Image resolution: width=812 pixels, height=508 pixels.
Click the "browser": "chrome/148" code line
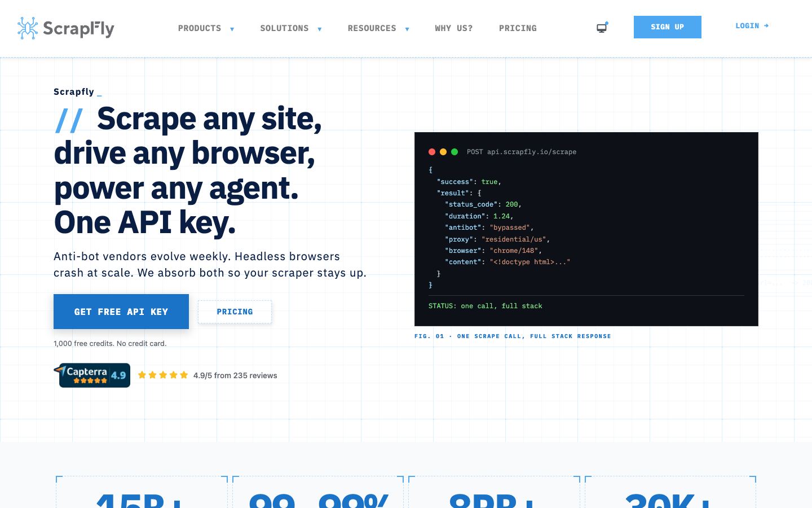pyautogui.click(x=493, y=251)
